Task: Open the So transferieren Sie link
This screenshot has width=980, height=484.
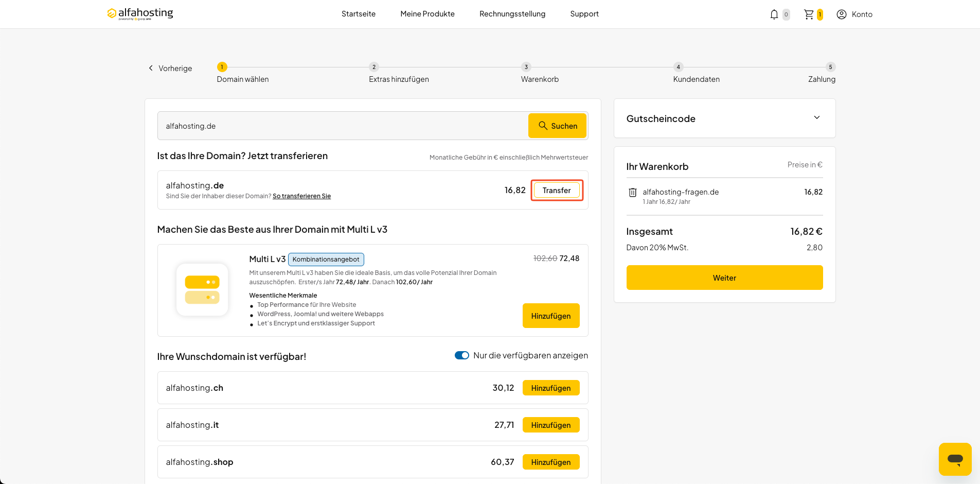Action: click(x=301, y=196)
